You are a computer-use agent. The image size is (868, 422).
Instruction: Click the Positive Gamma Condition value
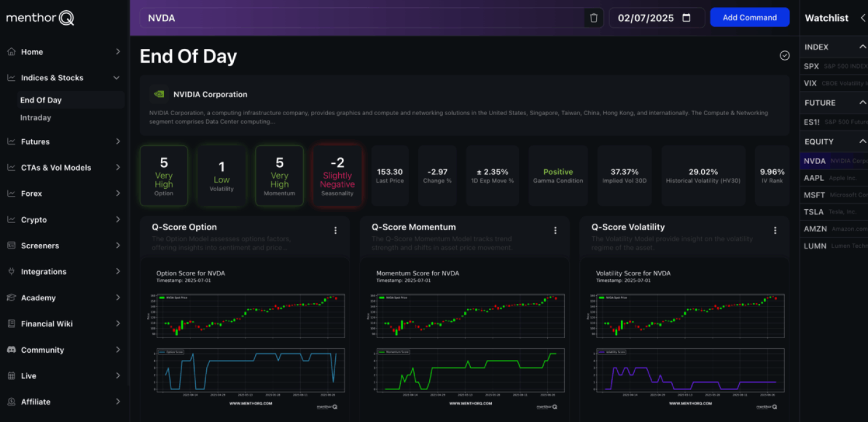pos(558,172)
